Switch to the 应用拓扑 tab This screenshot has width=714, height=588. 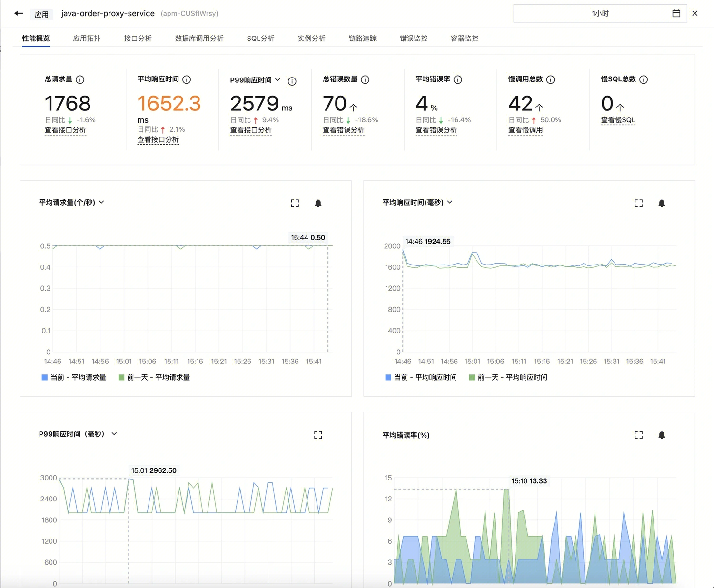tap(87, 39)
